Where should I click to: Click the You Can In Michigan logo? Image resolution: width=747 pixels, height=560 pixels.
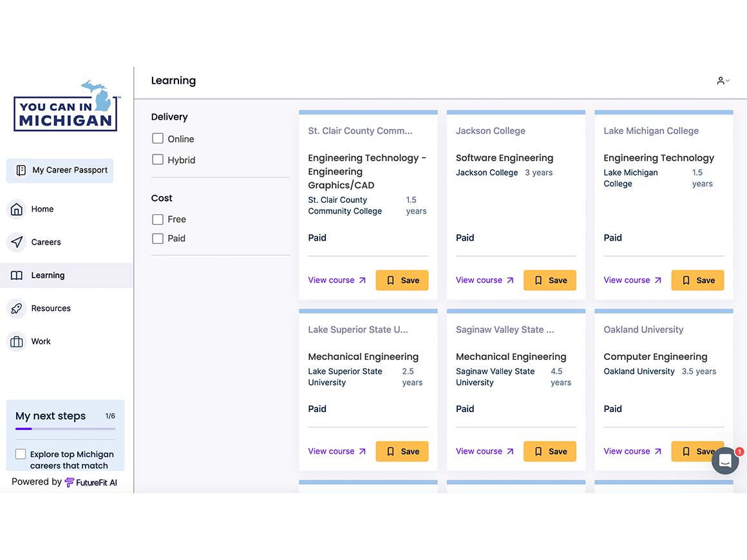pos(66,107)
